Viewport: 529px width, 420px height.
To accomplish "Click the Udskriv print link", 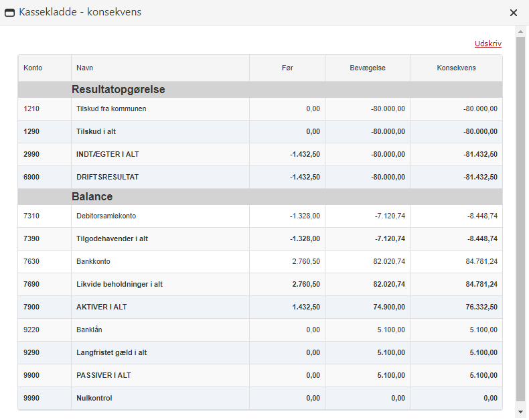I will [x=487, y=44].
